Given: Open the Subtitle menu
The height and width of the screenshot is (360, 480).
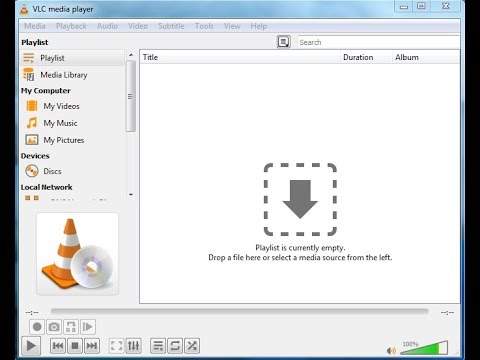Looking at the screenshot, I should (171, 26).
